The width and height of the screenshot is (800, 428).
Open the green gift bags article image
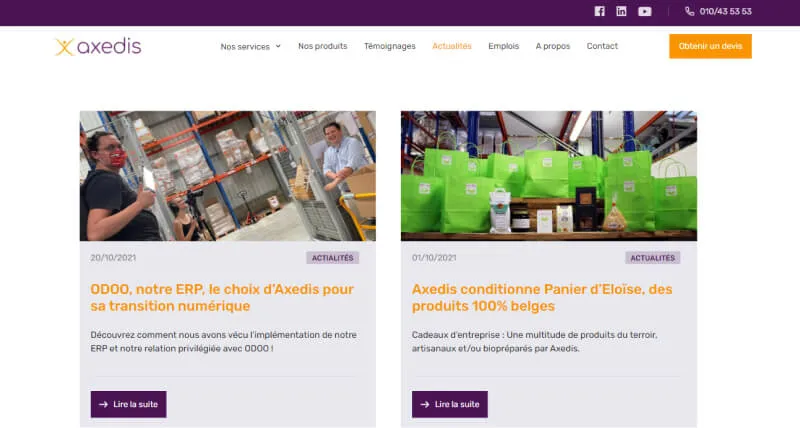[x=549, y=176]
